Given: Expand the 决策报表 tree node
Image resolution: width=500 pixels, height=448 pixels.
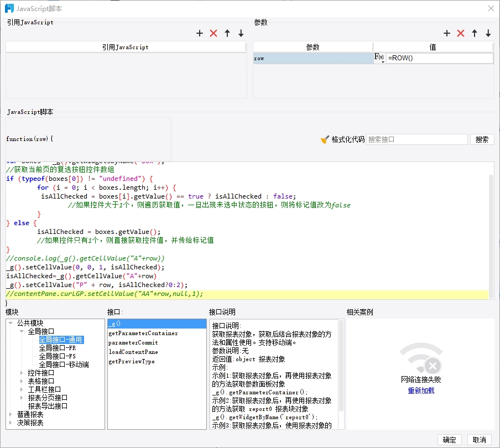Looking at the screenshot, I should 11,423.
